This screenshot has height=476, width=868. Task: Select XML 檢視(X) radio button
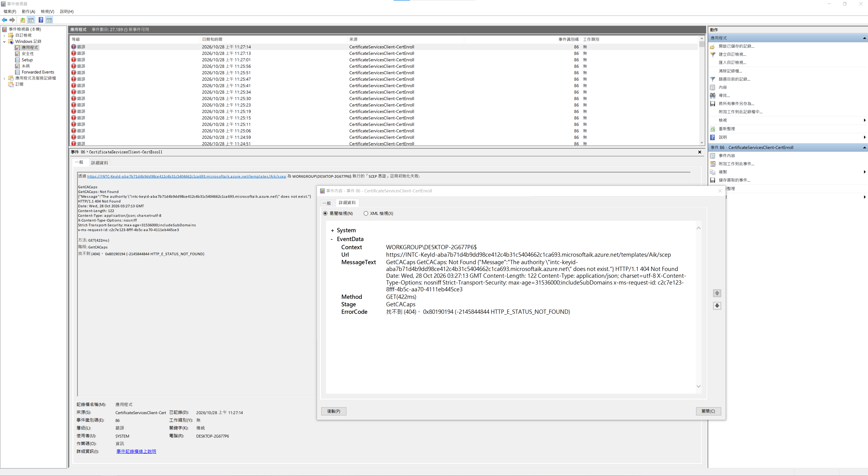[366, 213]
